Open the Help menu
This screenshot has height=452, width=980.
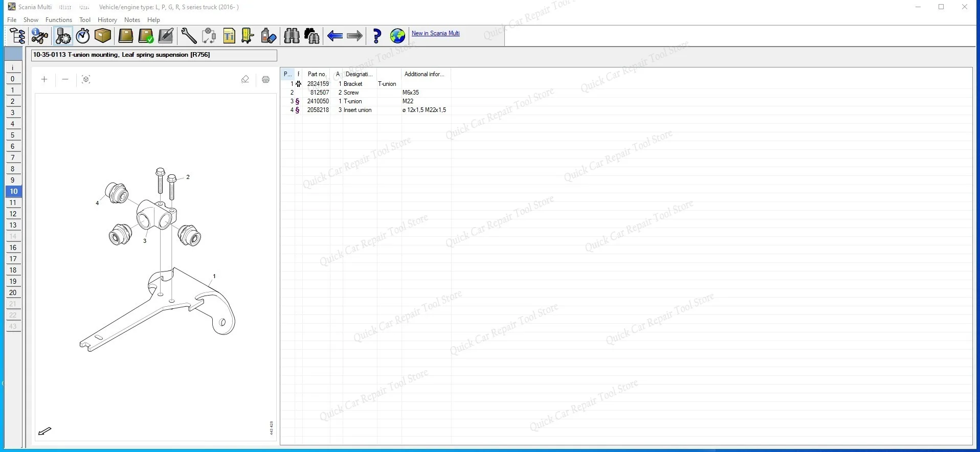pyautogui.click(x=153, y=20)
